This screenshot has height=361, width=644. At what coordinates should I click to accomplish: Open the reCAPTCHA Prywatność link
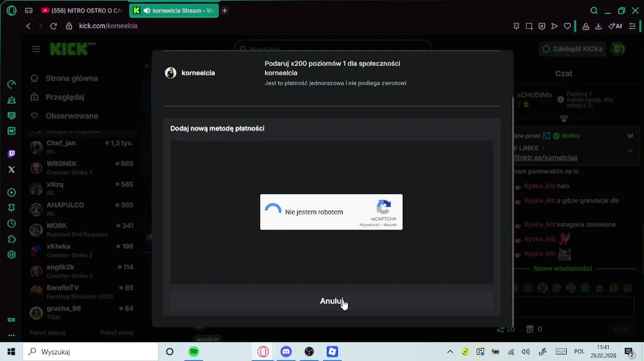point(369,225)
